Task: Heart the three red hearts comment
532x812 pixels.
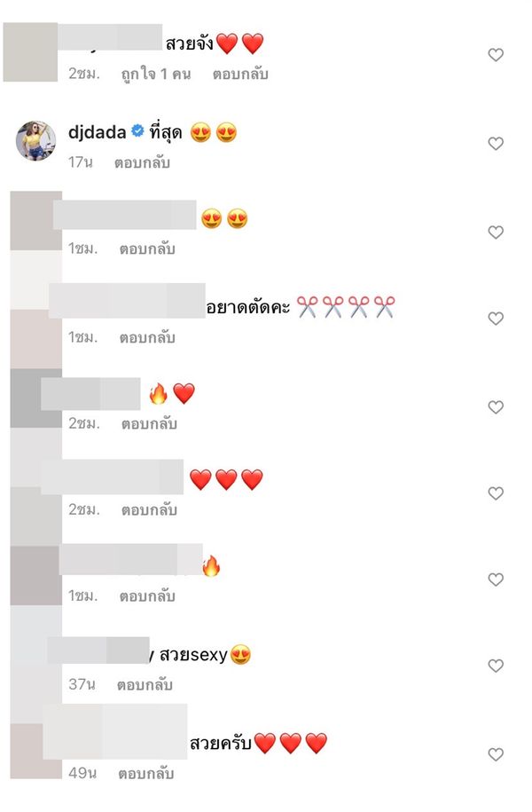Action: pos(496,493)
